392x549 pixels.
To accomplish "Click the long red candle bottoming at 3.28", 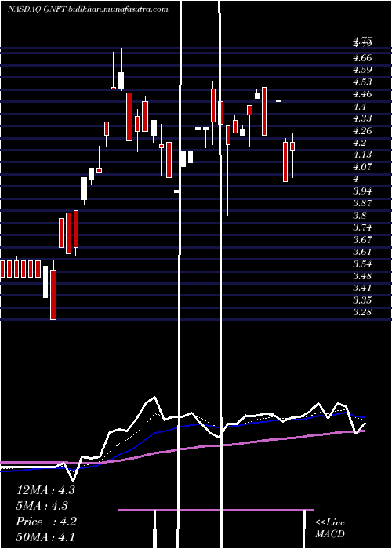I will 53,294.
